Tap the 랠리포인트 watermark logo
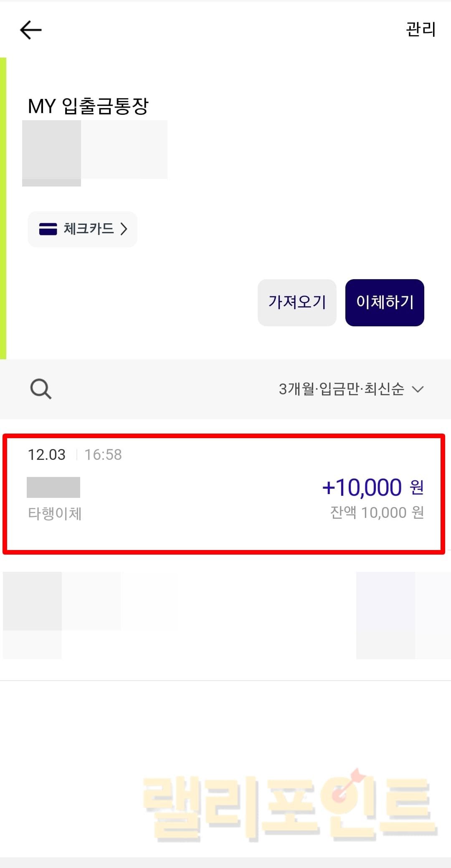The height and width of the screenshot is (868, 451). (289, 806)
